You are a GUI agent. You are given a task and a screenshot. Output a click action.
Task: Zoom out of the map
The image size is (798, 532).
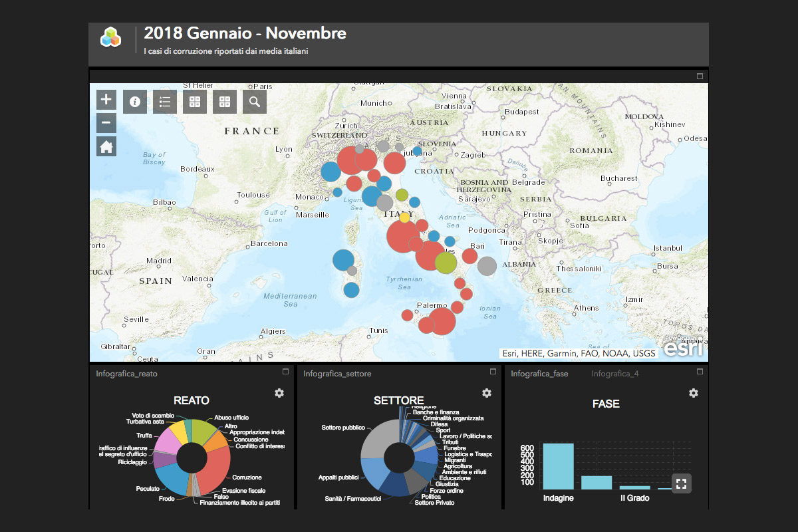106,123
